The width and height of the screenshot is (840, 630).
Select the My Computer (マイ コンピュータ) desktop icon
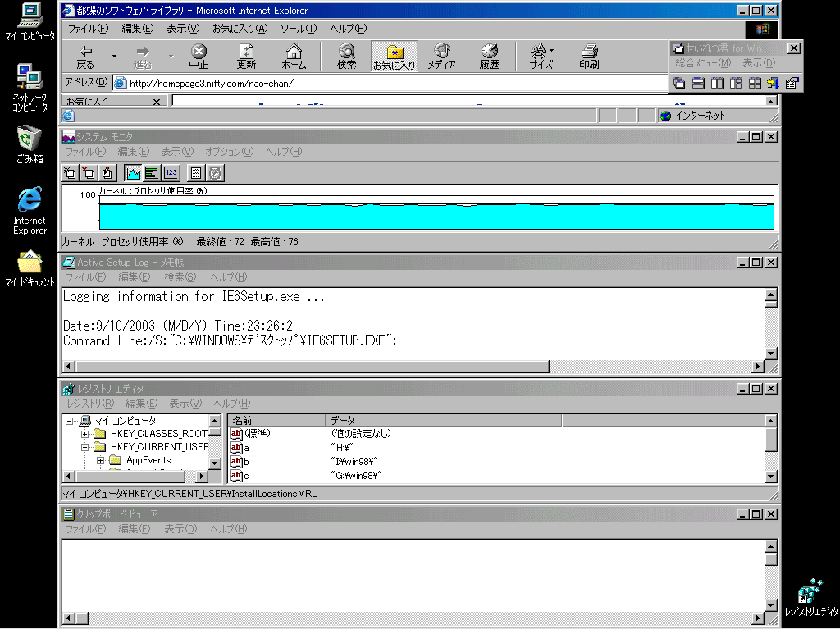coord(30,21)
